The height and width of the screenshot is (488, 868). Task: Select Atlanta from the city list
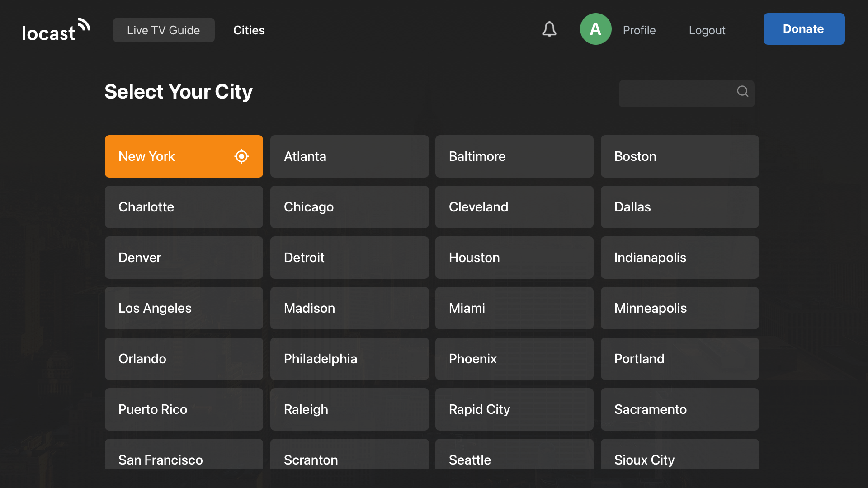pyautogui.click(x=349, y=156)
